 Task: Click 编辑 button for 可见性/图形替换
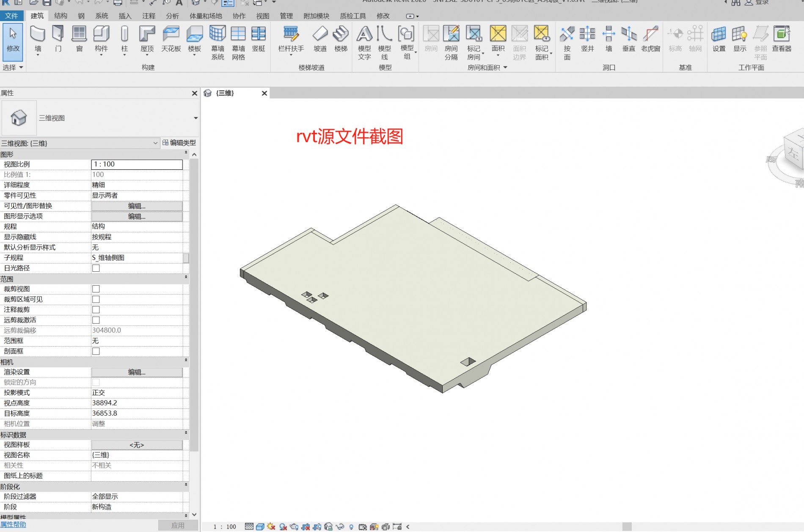click(x=137, y=206)
